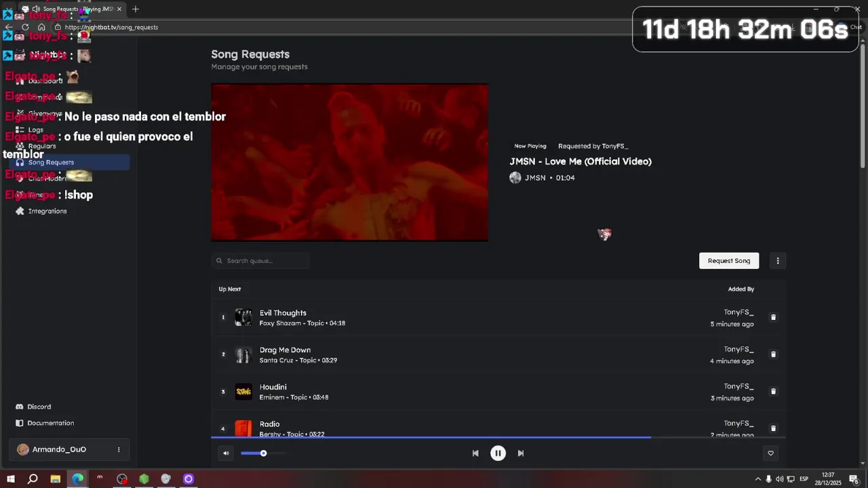
Task: Click the Evil Thoughts song title
Action: pyautogui.click(x=283, y=313)
